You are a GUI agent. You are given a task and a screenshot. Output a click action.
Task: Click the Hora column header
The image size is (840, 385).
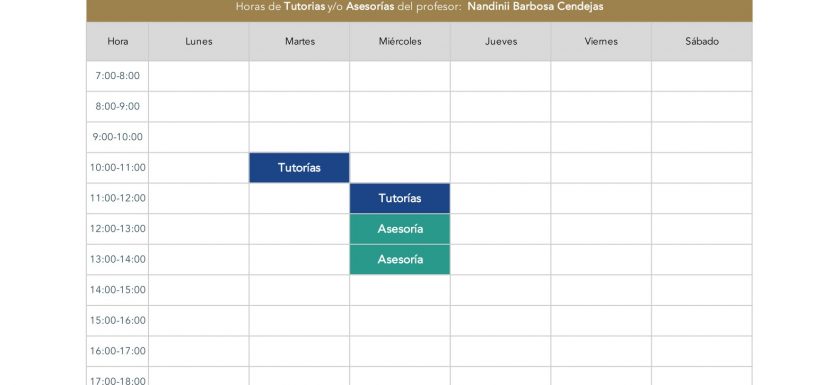(117, 41)
